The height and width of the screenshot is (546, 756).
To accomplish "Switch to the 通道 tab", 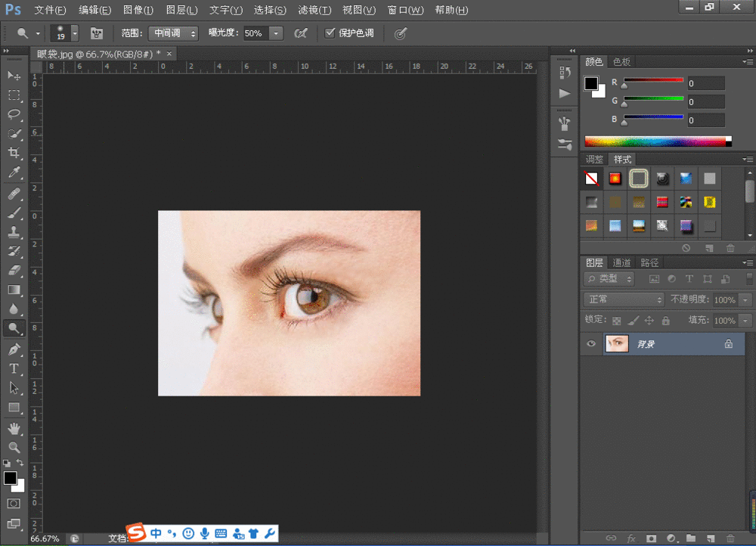I will point(621,262).
